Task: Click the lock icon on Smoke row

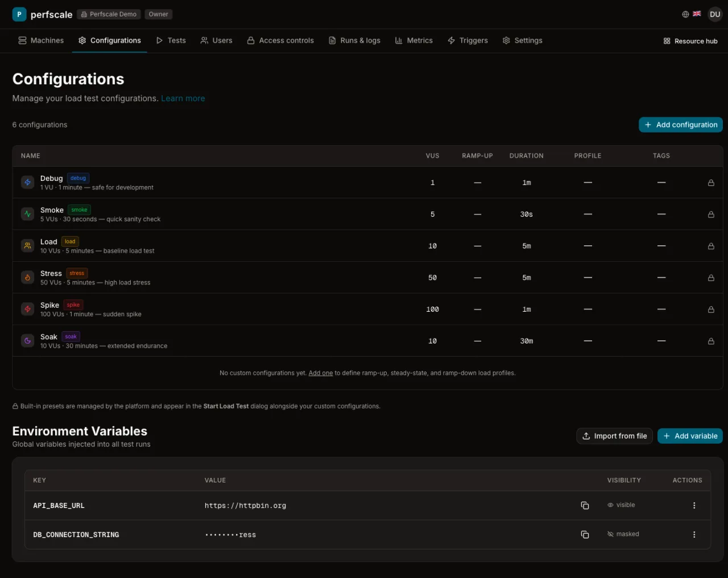Action: (x=711, y=214)
